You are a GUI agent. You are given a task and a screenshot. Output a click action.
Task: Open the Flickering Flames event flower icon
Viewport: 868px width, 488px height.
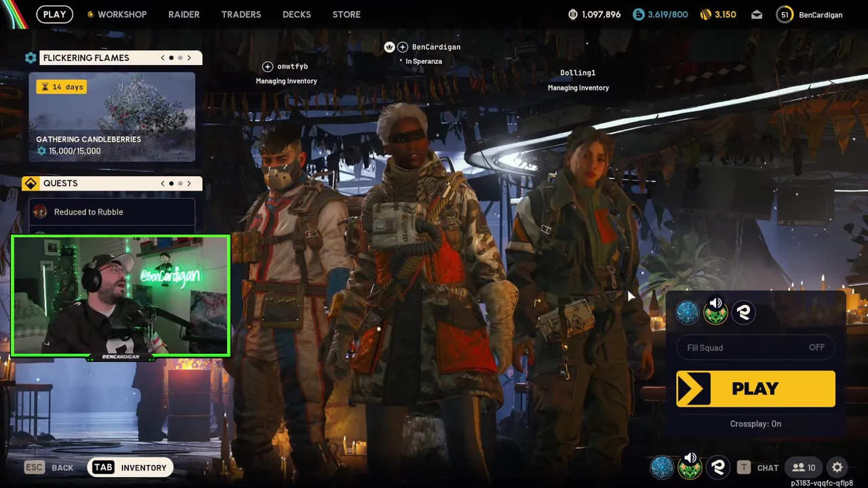(31, 58)
